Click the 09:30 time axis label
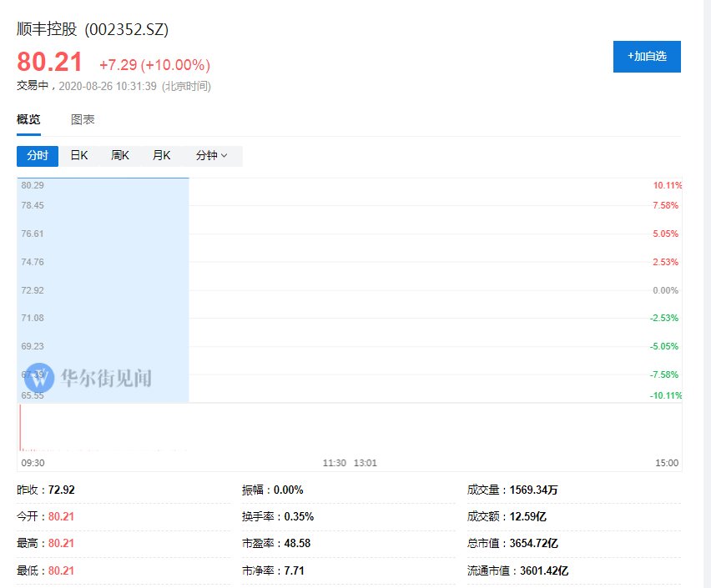This screenshot has height=588, width=711. [x=33, y=463]
